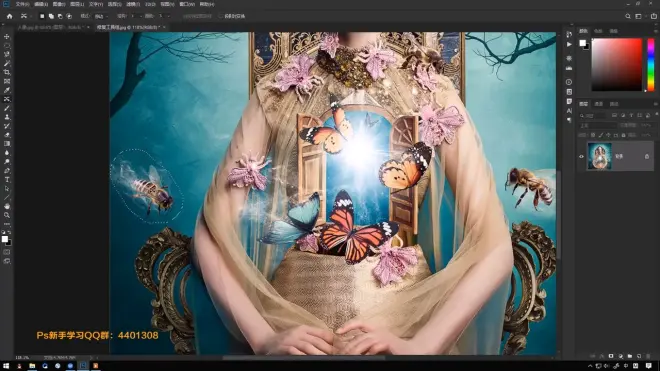Choose Subtract from selection mode
Viewport: 660px width, 371px height.
[60, 16]
